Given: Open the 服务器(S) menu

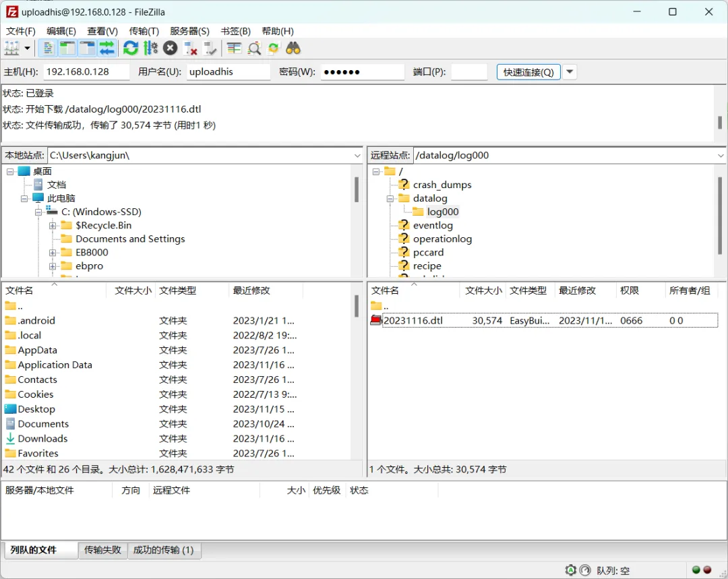Looking at the screenshot, I should point(189,31).
